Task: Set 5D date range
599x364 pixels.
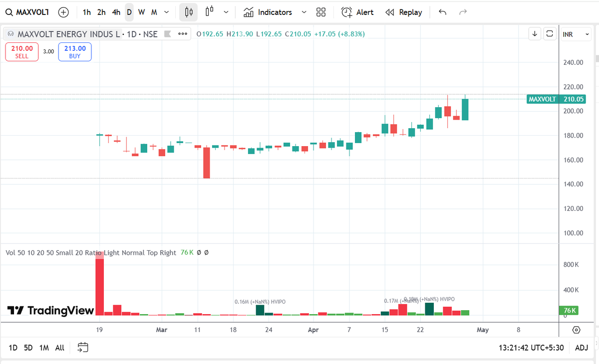Action: pyautogui.click(x=28, y=348)
